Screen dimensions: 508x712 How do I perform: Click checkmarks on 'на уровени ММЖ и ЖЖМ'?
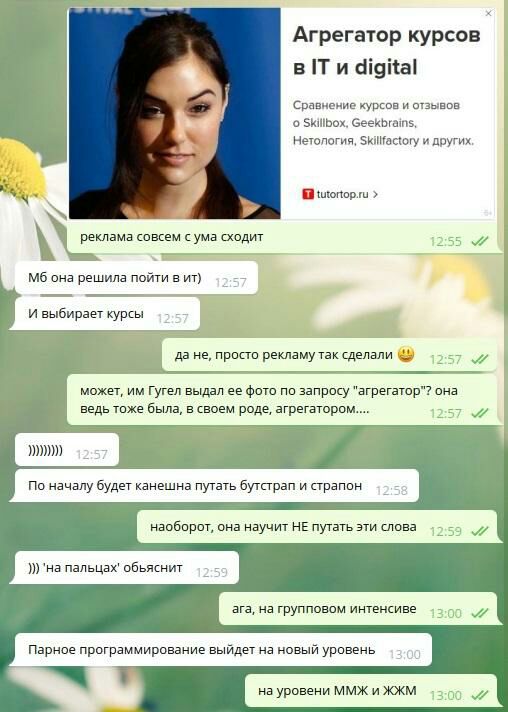pyautogui.click(x=480, y=695)
